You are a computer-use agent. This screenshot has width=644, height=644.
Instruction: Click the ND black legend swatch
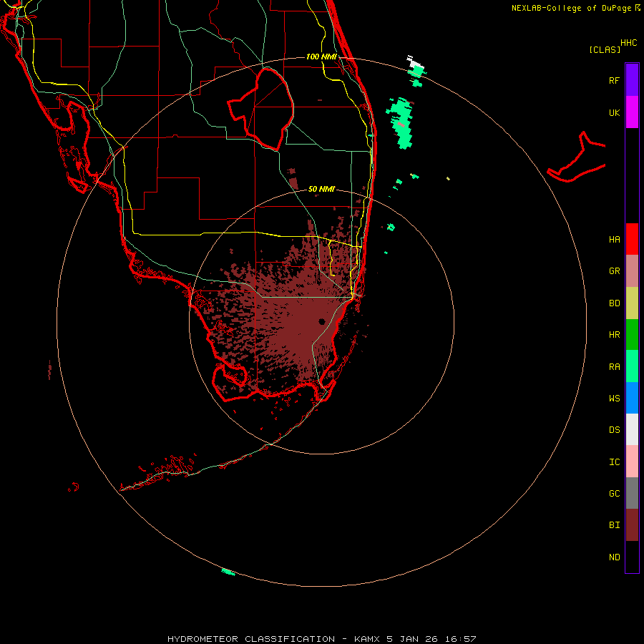point(632,557)
